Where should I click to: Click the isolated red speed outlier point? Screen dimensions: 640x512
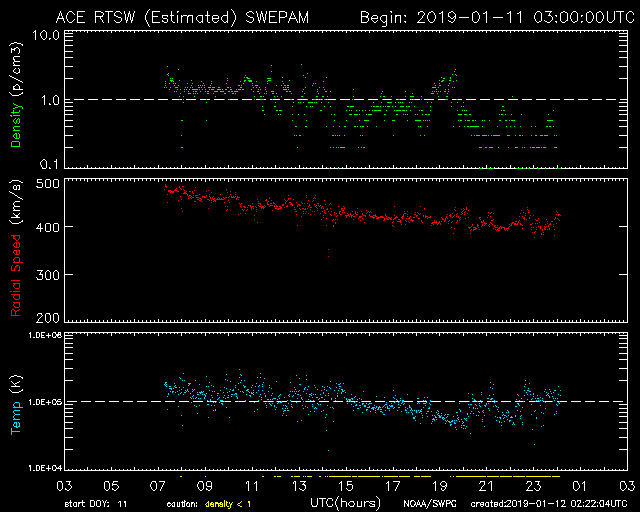point(328,257)
